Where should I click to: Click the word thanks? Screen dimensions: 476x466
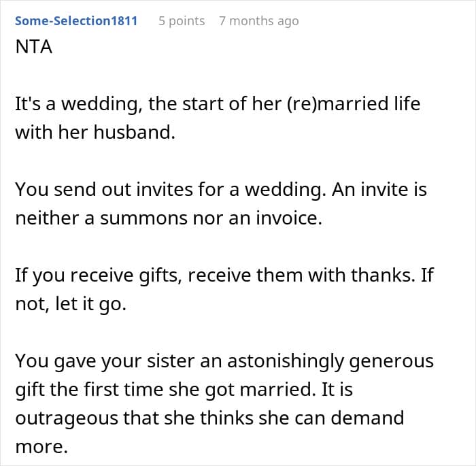(x=382, y=276)
